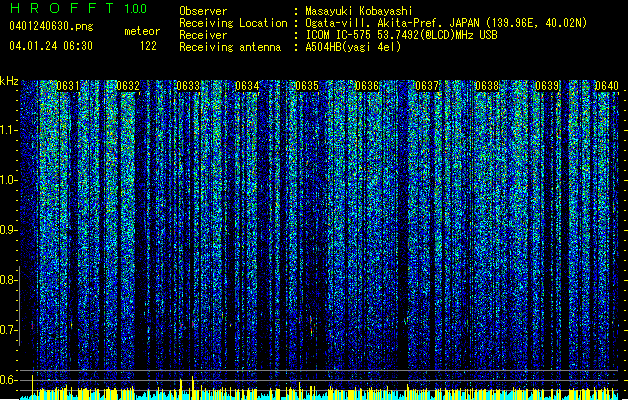The image size is (629, 400).
Task: Click the HROFFT 1.0.0 title text
Action: click(x=78, y=8)
